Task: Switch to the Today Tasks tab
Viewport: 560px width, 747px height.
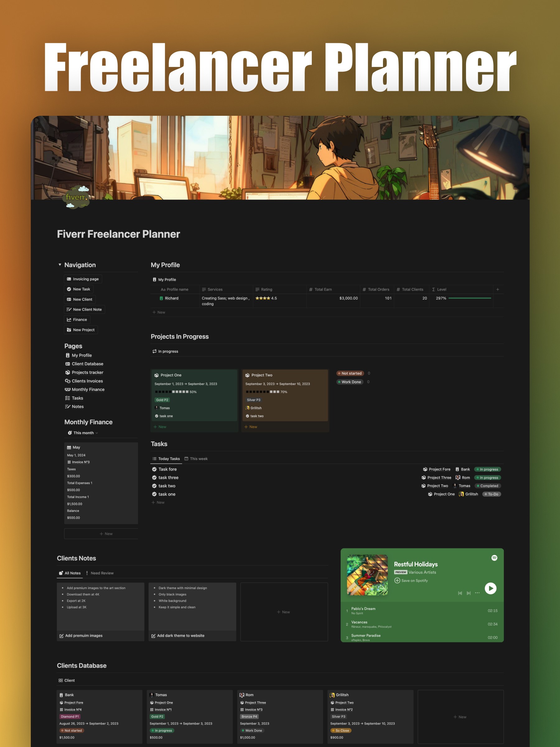Action: [166, 458]
